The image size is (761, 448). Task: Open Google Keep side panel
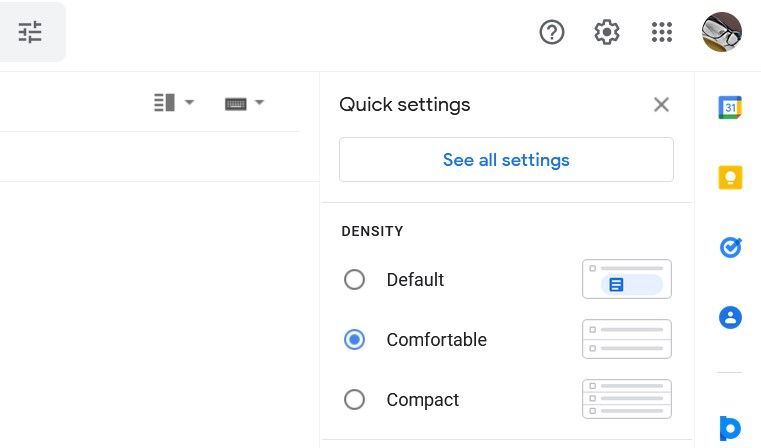[730, 177]
